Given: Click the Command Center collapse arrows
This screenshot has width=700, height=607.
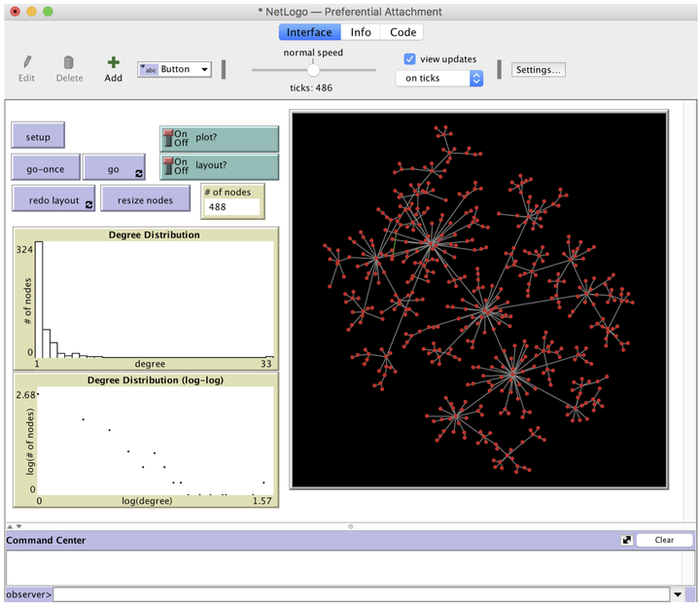Looking at the screenshot, I should point(15,526).
